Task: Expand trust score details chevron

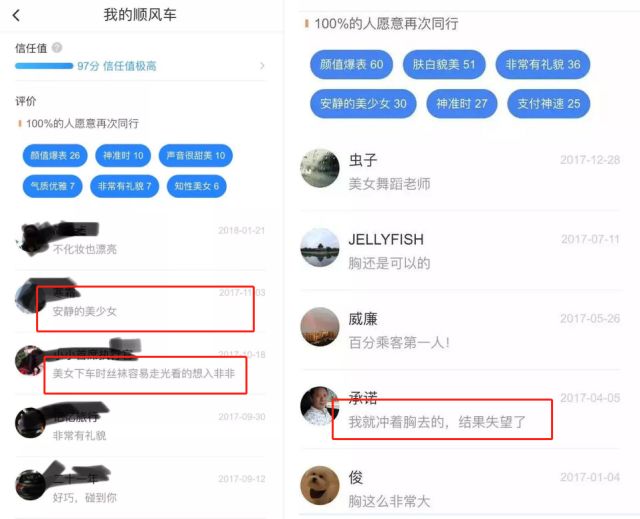Action: (x=262, y=66)
